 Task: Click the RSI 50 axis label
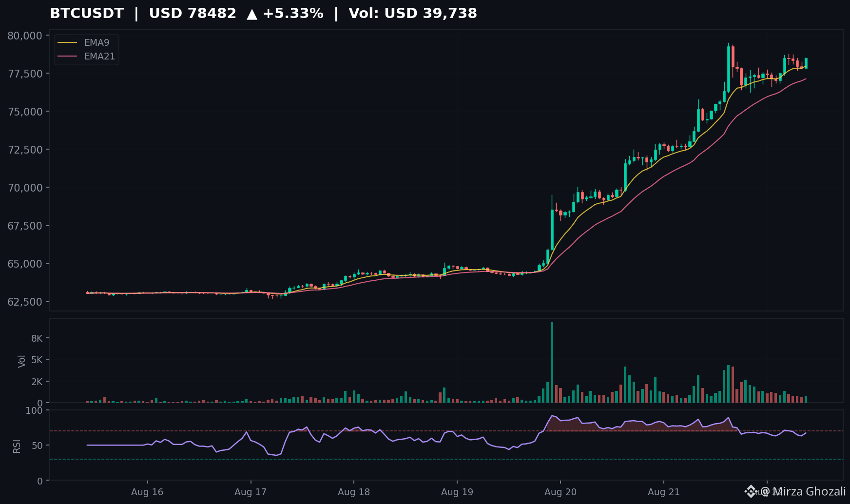click(x=37, y=446)
